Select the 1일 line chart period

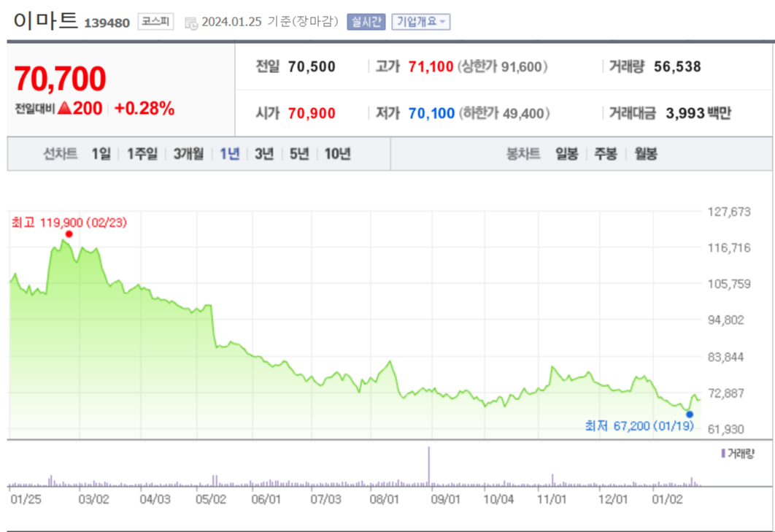point(101,154)
